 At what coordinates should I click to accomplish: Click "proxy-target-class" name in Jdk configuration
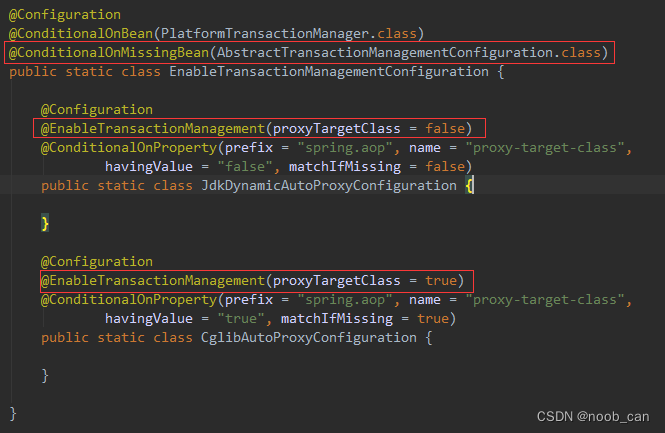[x=545, y=148]
